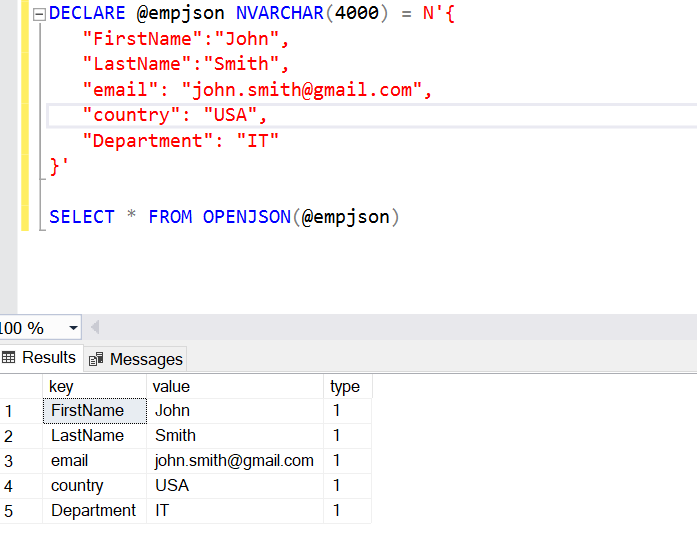Click the Messages tab icon

coord(96,359)
